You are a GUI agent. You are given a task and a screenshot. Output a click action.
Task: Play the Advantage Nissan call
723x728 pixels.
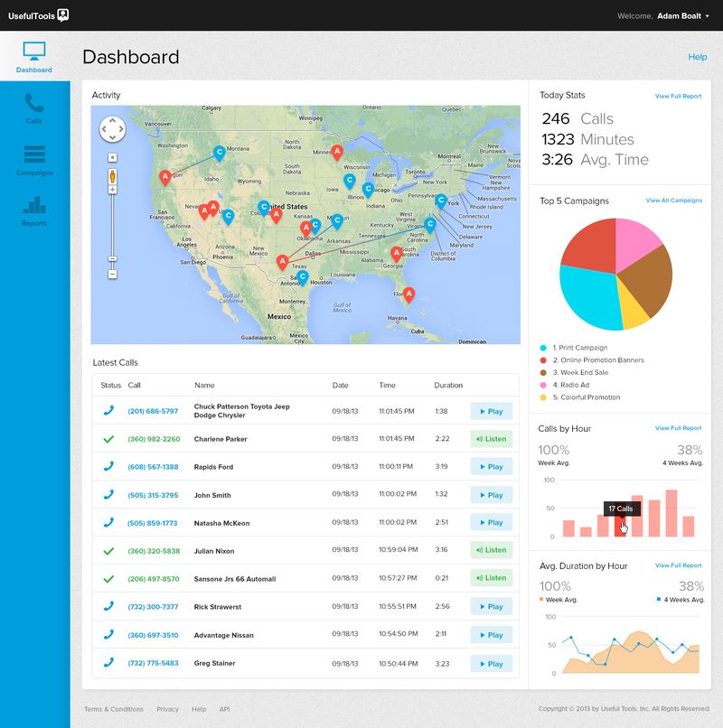click(x=491, y=635)
